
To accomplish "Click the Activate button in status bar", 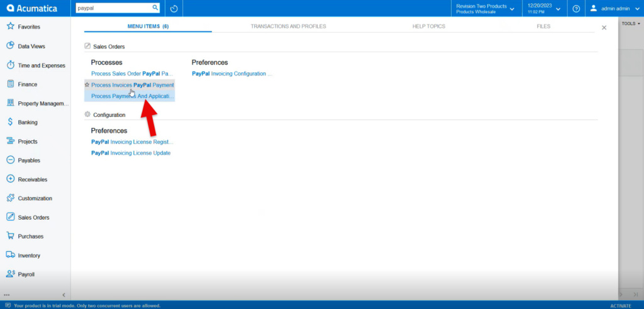I will 621,306.
